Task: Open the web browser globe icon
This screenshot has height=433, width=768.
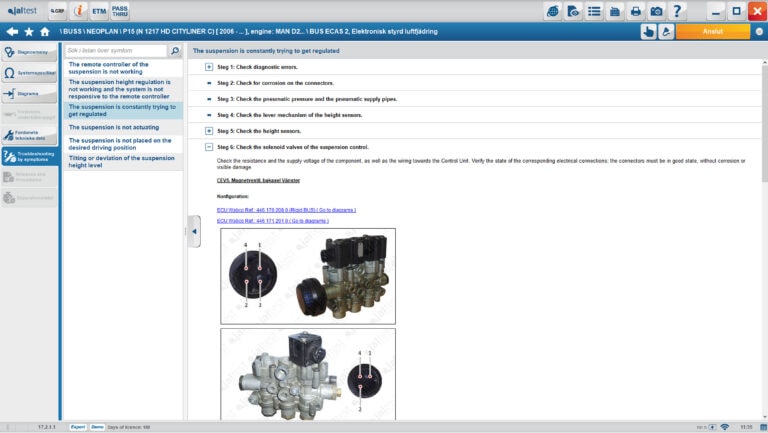Action: pos(552,11)
